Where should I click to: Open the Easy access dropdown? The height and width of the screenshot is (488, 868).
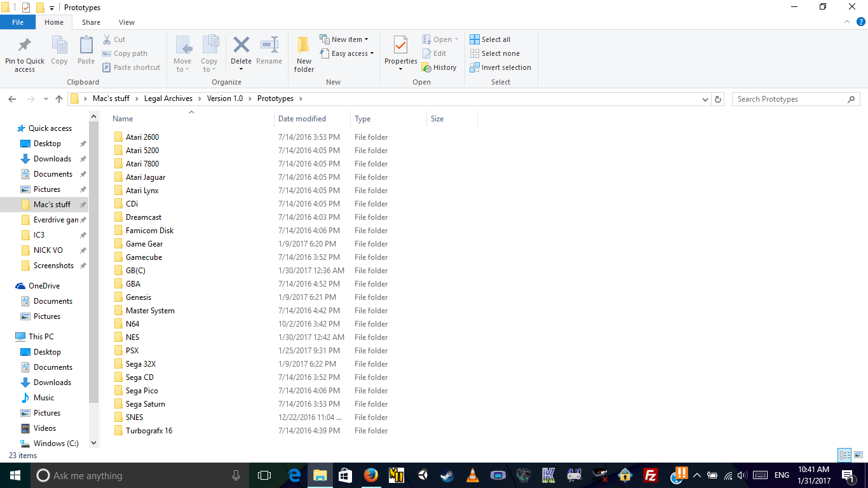(x=346, y=53)
